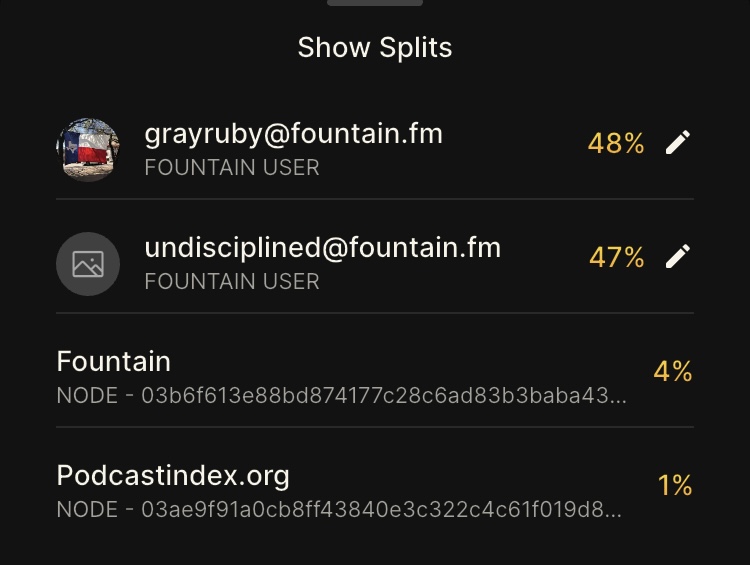Click the 1% Podcastindex.org split value

pos(675,485)
